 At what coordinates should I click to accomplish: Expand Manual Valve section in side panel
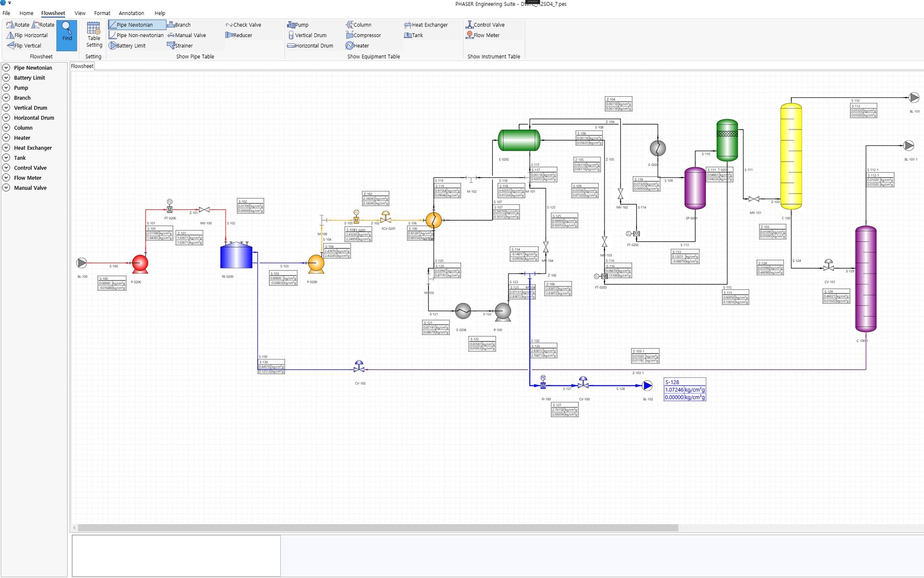pyautogui.click(x=6, y=188)
